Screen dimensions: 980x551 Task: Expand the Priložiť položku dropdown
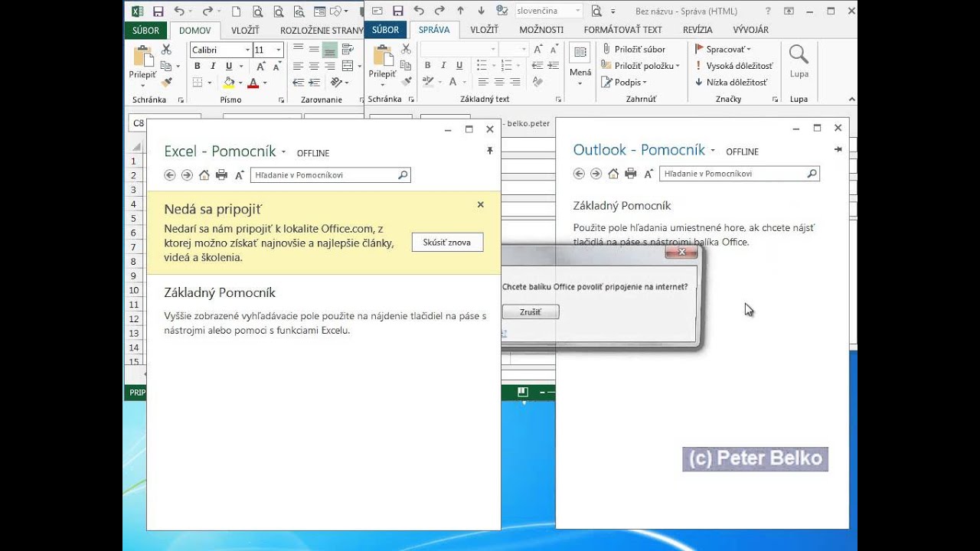(x=678, y=67)
